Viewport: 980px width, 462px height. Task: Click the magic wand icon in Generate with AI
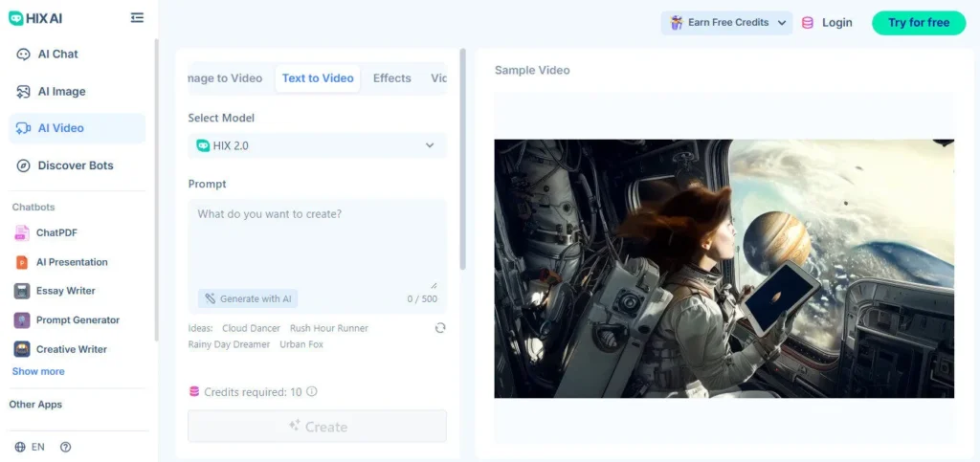point(210,298)
